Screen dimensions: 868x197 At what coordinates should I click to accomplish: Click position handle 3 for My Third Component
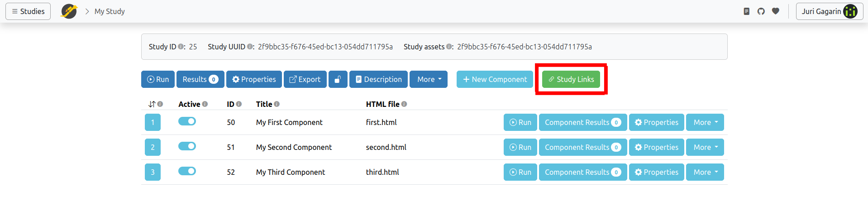tap(153, 172)
